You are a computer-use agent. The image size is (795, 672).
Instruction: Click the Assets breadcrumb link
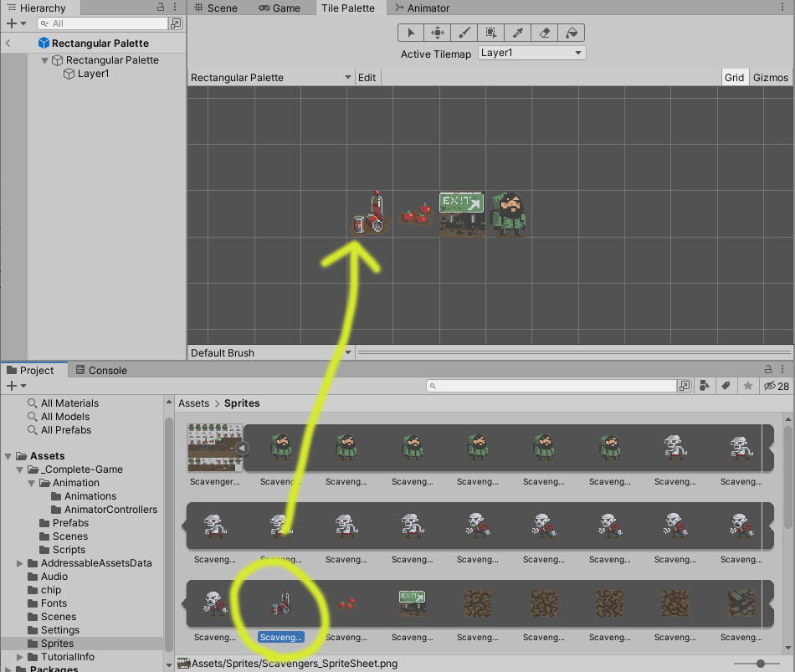tap(193, 403)
